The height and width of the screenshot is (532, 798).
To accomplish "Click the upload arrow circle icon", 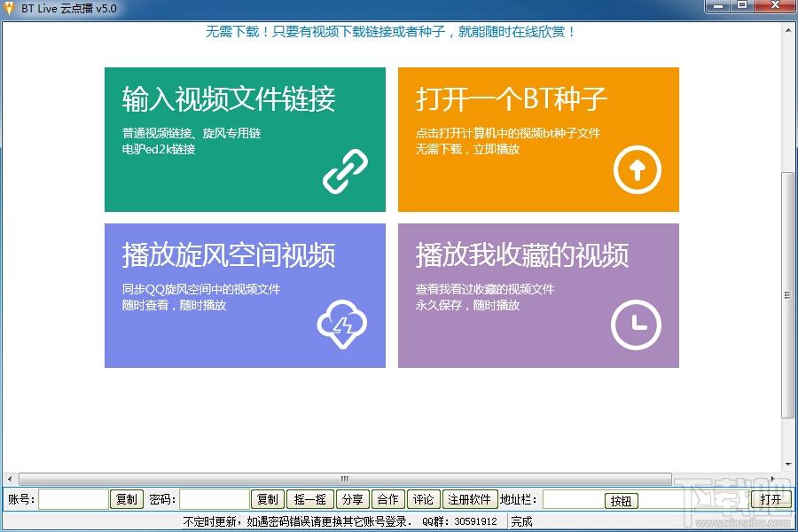I will point(637,169).
